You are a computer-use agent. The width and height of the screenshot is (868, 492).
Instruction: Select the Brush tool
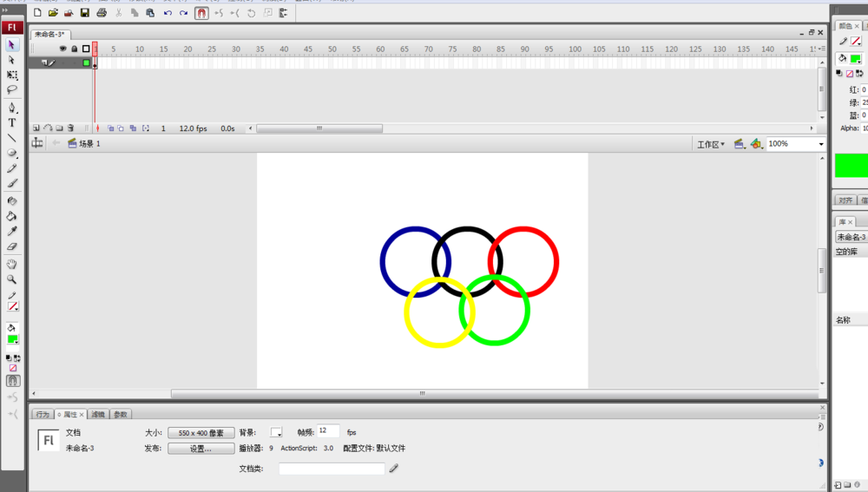tap(11, 183)
